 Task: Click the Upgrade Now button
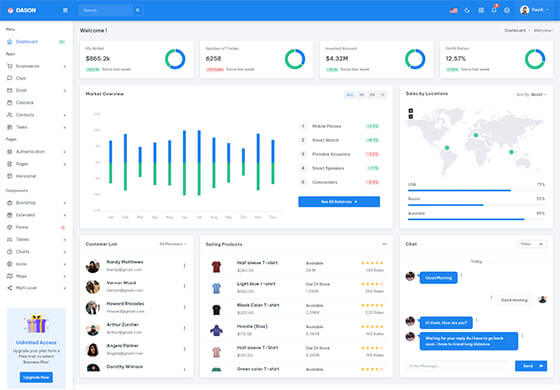[36, 377]
